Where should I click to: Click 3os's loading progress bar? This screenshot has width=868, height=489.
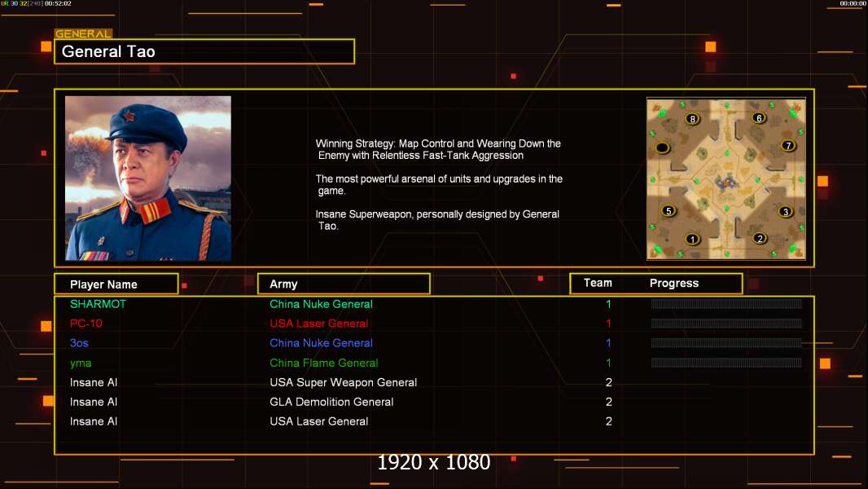[x=726, y=343]
